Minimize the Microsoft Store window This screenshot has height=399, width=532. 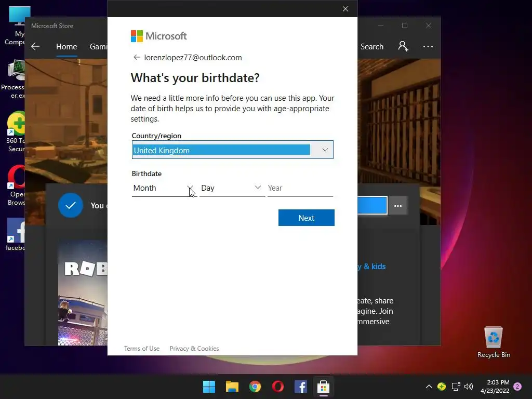click(381, 25)
